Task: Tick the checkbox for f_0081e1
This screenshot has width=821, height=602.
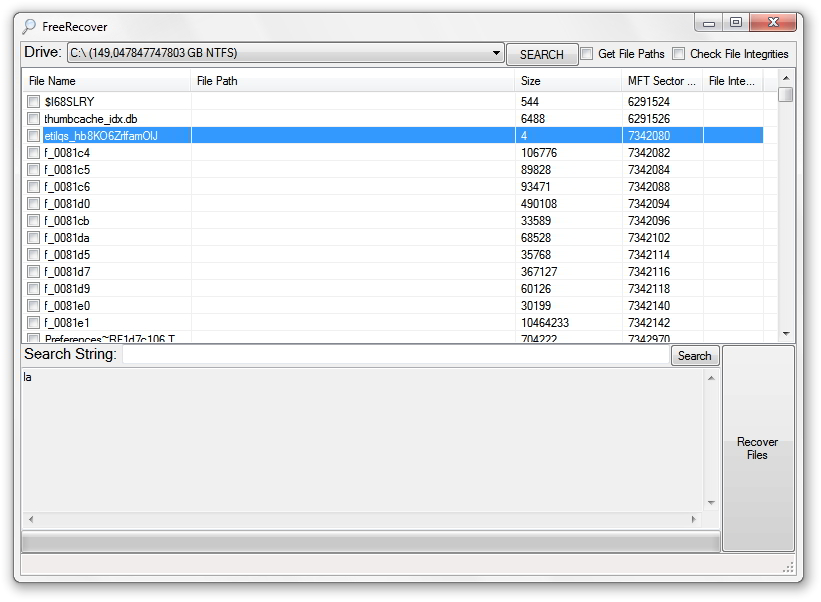Action: click(34, 323)
